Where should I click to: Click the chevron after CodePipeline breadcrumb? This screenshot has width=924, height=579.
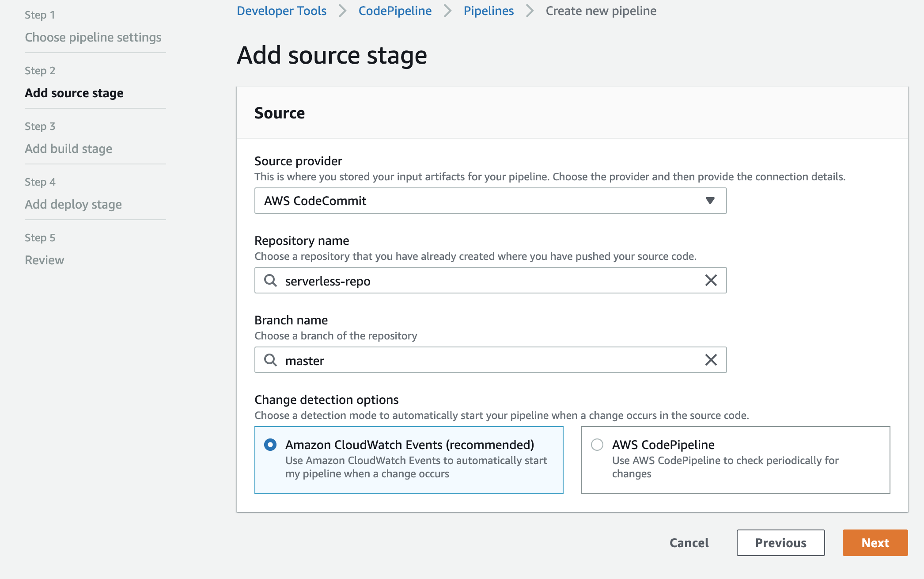(447, 11)
